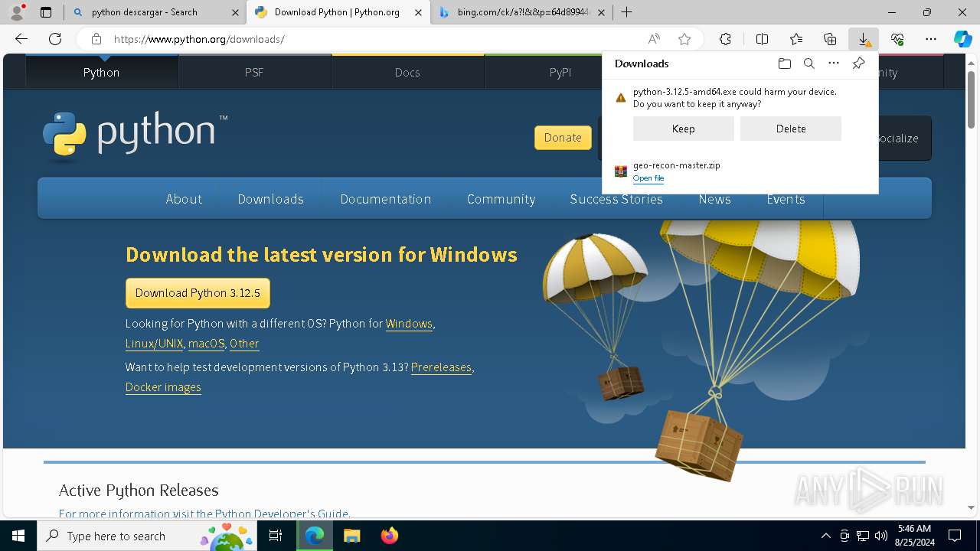Select the Python top nav tab
The width and height of the screenshot is (980, 551).
(101, 72)
